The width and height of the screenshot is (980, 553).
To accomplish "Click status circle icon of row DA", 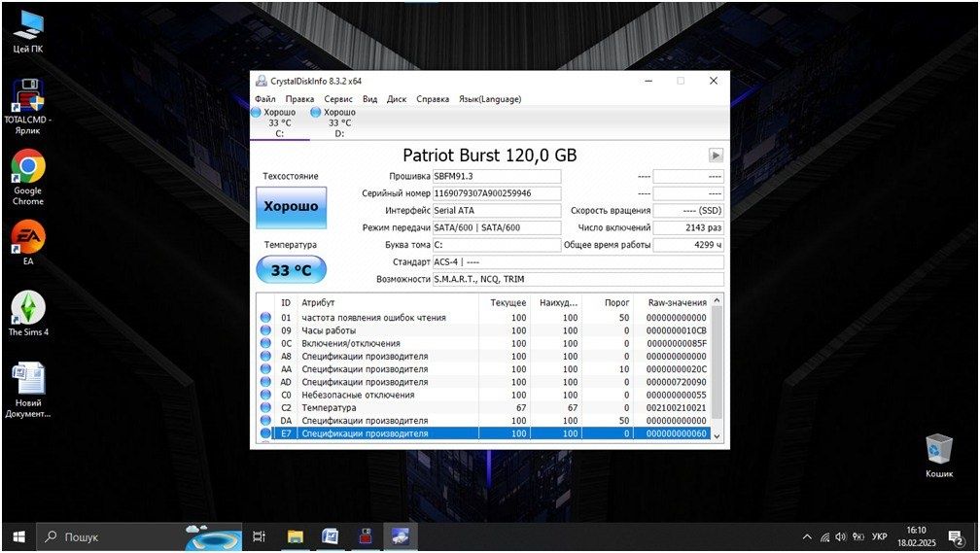I will click(x=265, y=421).
